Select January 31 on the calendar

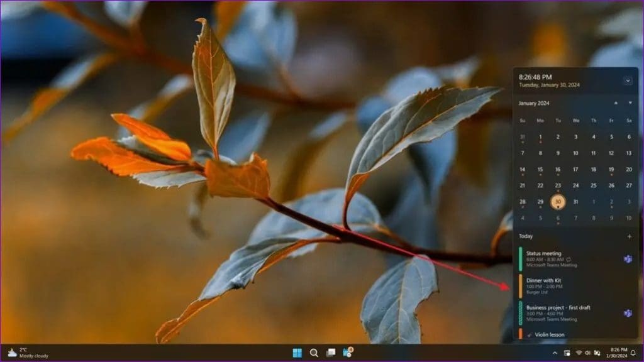point(574,202)
